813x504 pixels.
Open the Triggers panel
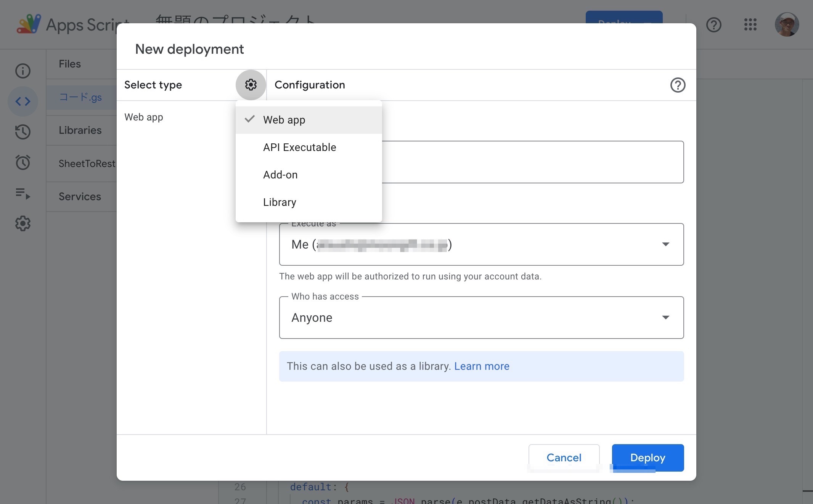(x=23, y=162)
